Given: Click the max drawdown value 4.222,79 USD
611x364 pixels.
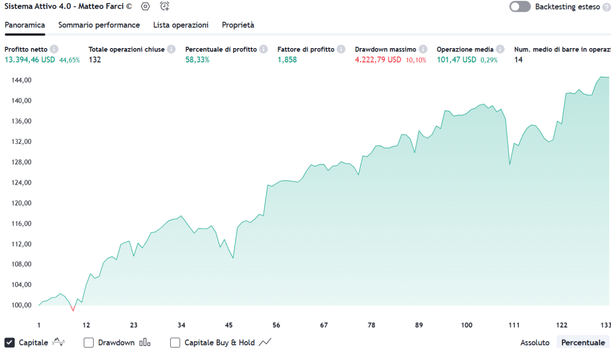Looking at the screenshot, I should coord(378,60).
